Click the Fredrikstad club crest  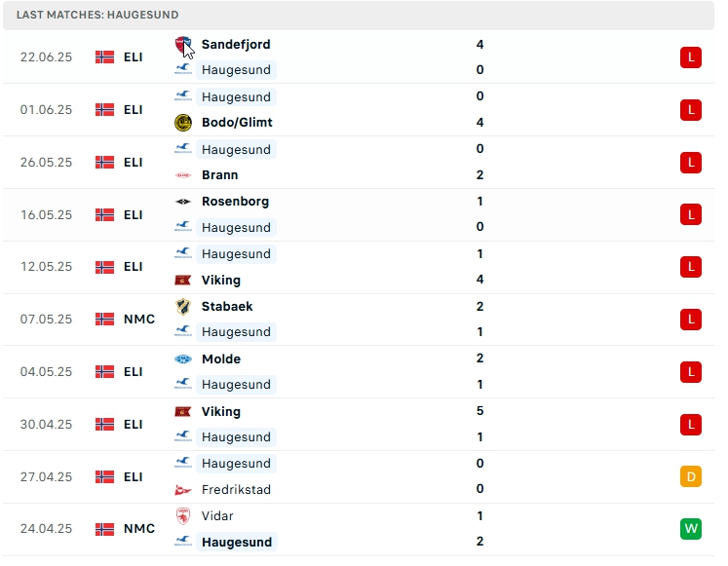click(x=182, y=490)
